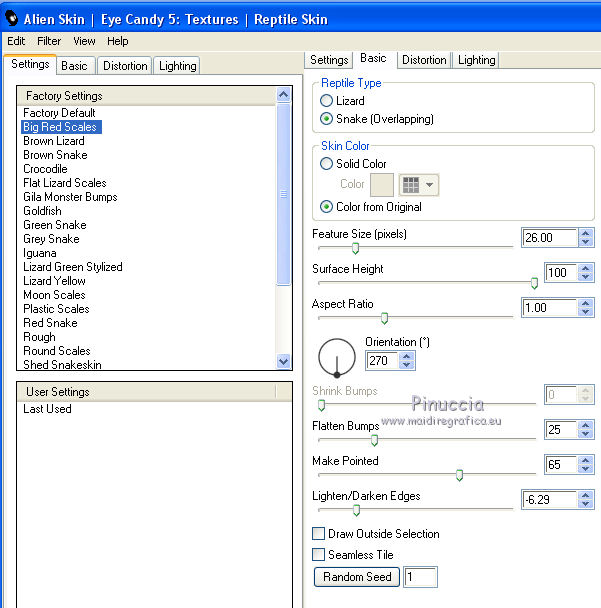The image size is (601, 608).
Task: Click scroll-down arrow of Factory Settings list
Action: coord(283,361)
